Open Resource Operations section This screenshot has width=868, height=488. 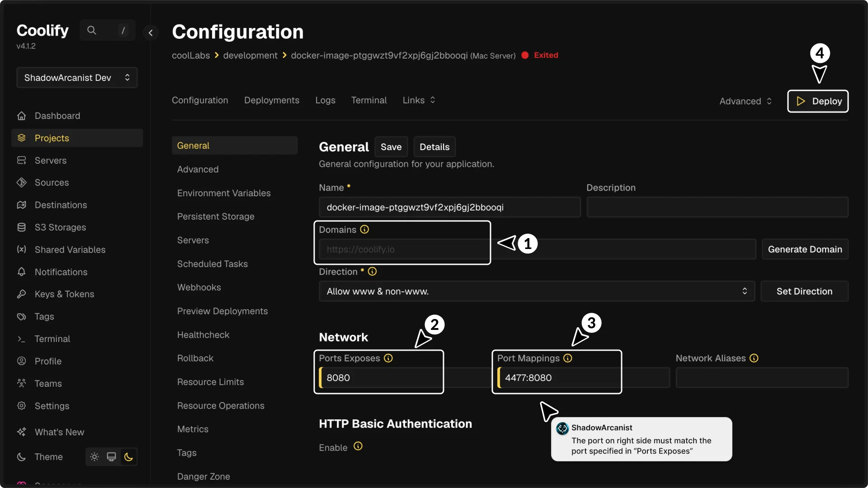221,406
